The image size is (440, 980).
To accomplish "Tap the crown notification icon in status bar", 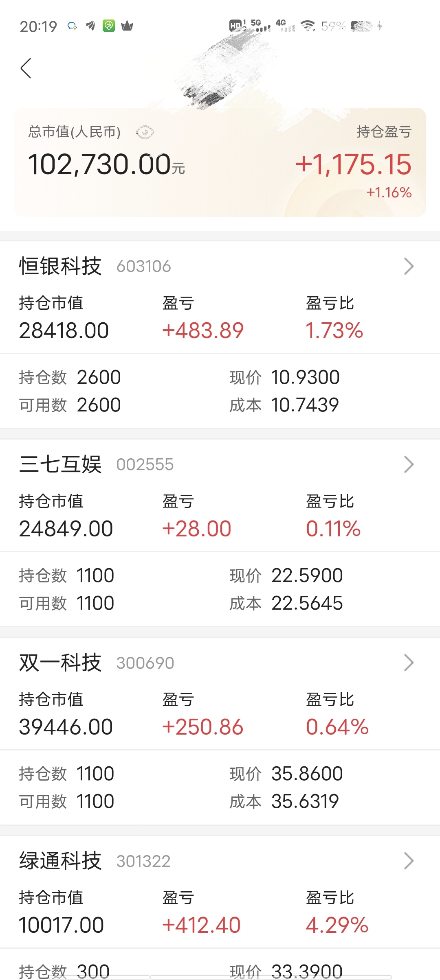I will 127,26.
